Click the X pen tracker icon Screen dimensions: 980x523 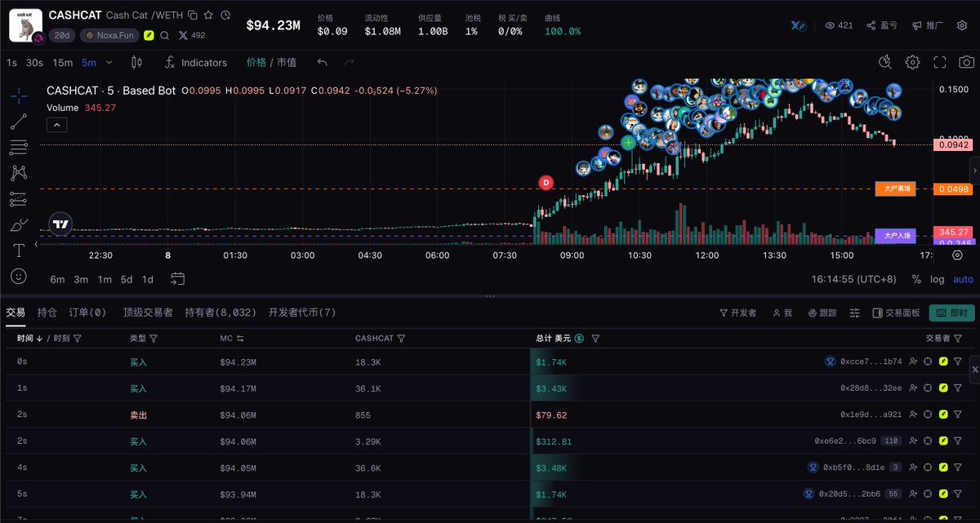799,25
